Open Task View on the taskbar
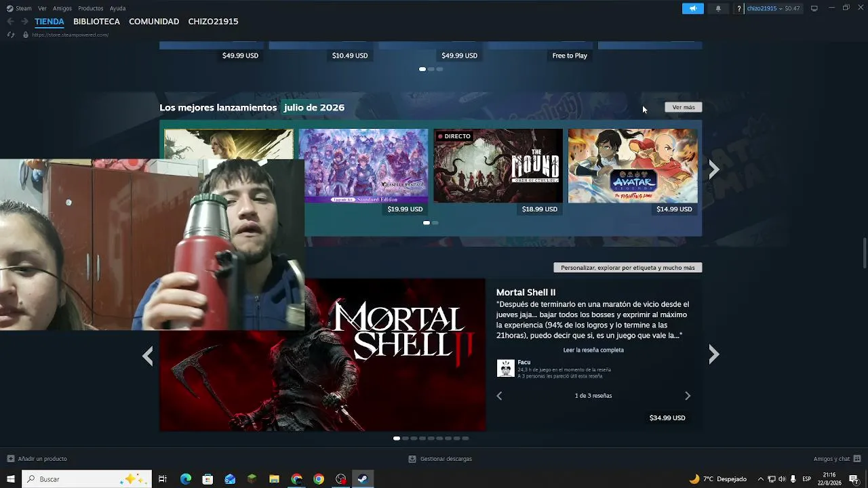This screenshot has width=868, height=488. 163,479
